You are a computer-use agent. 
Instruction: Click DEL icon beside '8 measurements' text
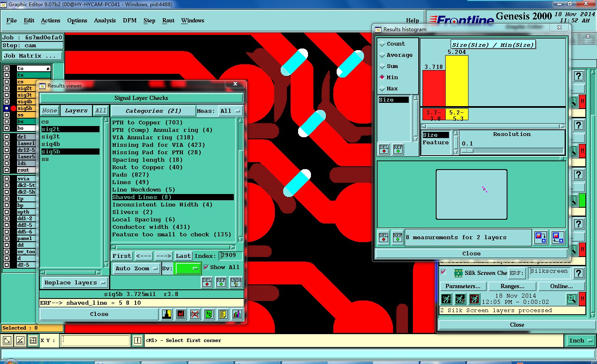pyautogui.click(x=383, y=238)
